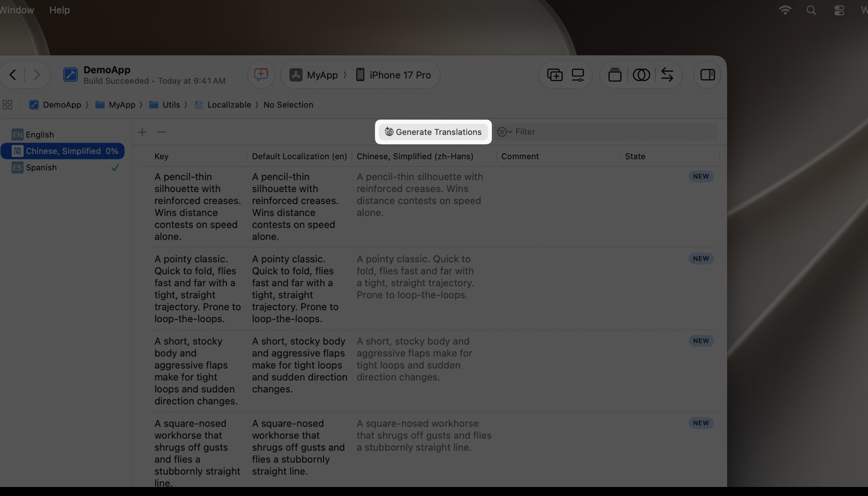This screenshot has height=496, width=868.
Task: Click the Localizable catalog breadcrumb
Action: pyautogui.click(x=222, y=105)
